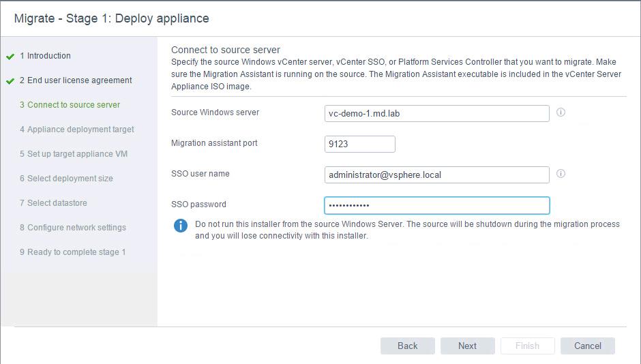Image resolution: width=641 pixels, height=364 pixels.
Task: Focus the Source Windows server field
Action: [x=436, y=114]
